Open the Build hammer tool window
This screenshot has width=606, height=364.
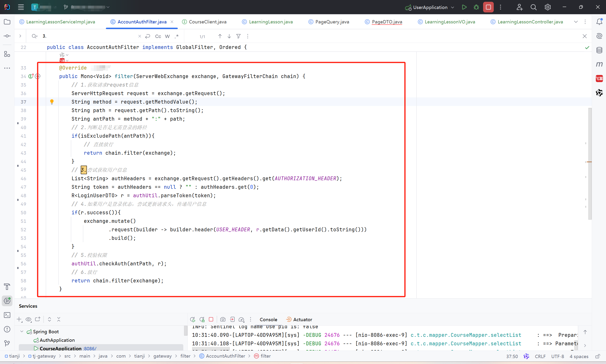(x=7, y=286)
